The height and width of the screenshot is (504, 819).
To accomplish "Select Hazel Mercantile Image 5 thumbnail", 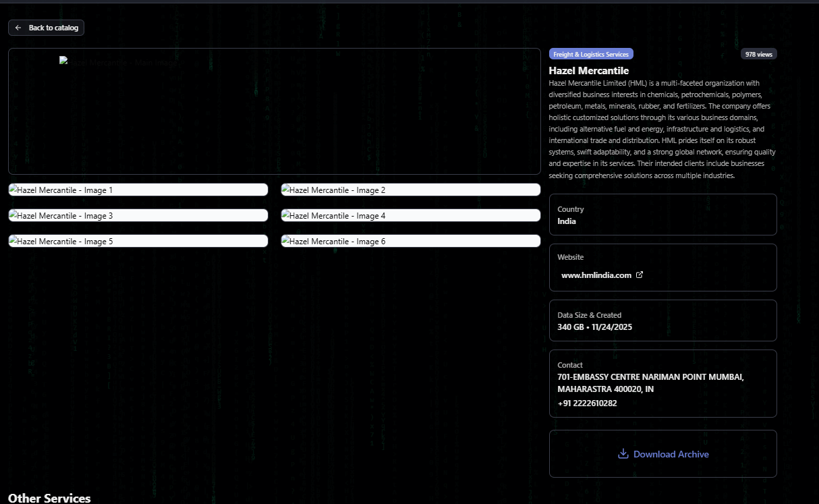I will 138,242.
